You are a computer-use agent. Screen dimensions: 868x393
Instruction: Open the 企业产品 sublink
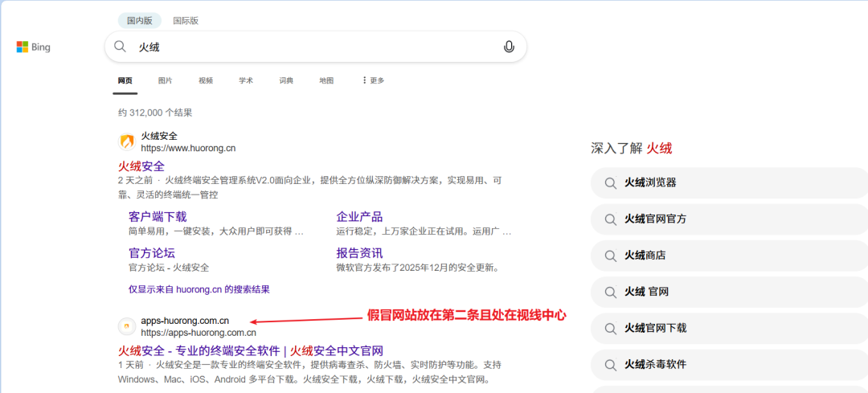pyautogui.click(x=359, y=216)
